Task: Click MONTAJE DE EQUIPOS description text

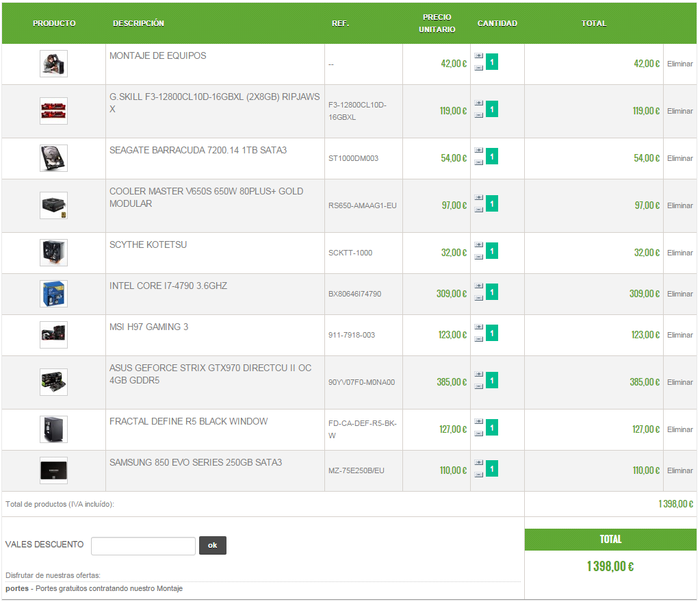Action: click(x=158, y=56)
